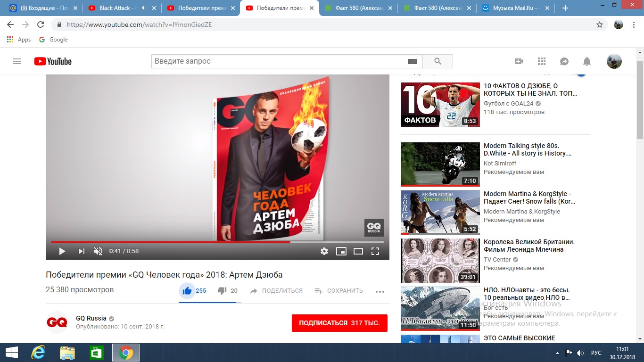Open the YouTube hamburger guide menu
This screenshot has width=644, height=362.
pyautogui.click(x=17, y=61)
